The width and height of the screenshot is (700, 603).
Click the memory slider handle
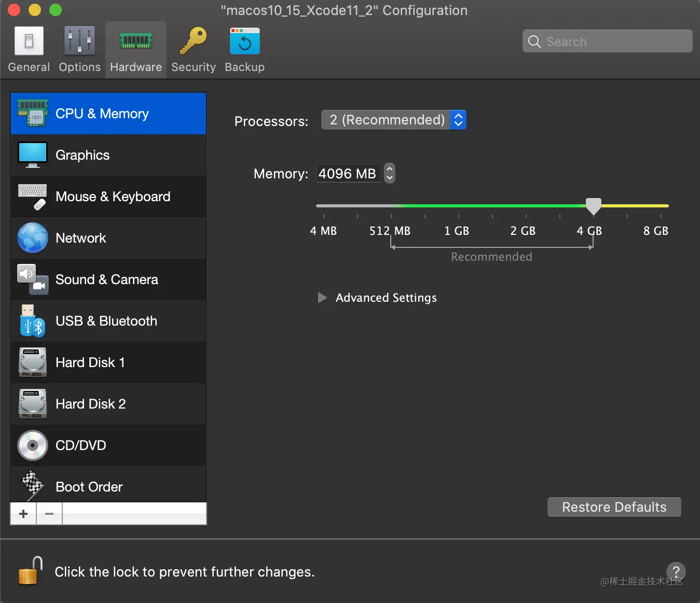[x=594, y=206]
